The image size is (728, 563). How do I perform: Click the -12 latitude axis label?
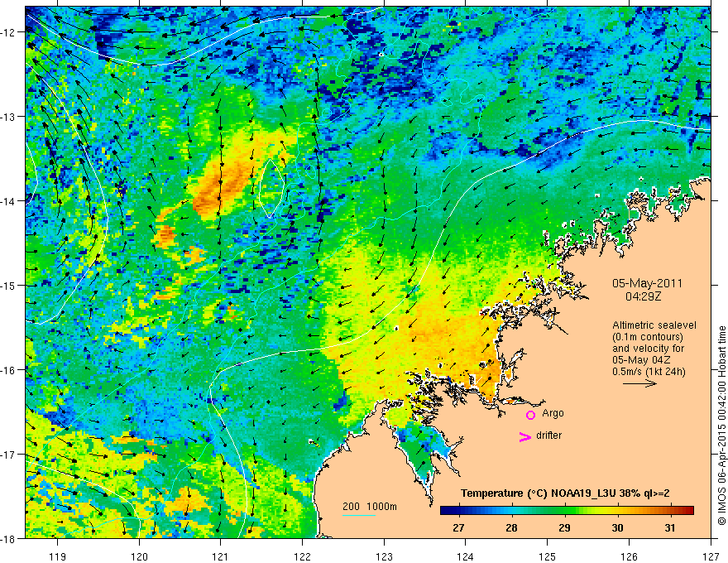click(9, 32)
